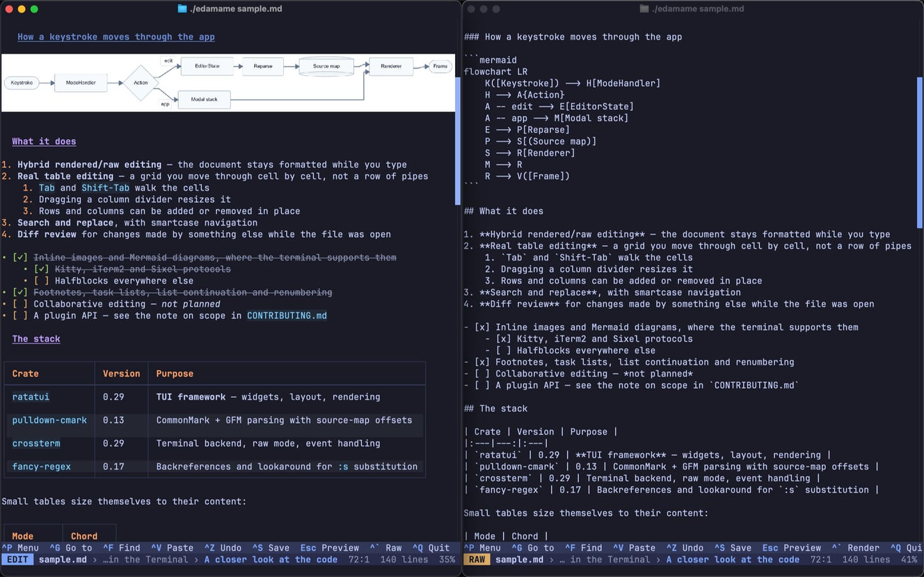Click ^Z Undo in left window
The height and width of the screenshot is (577, 924).
click(x=223, y=548)
